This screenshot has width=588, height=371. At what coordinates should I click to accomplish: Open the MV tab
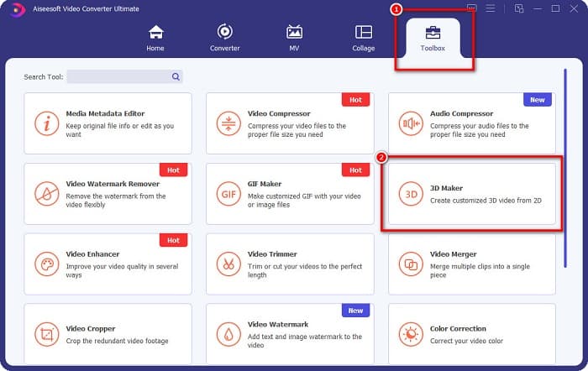pyautogui.click(x=294, y=38)
